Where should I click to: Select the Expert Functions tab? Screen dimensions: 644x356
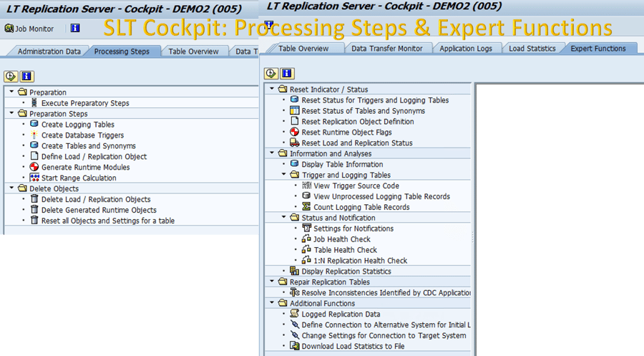click(598, 49)
